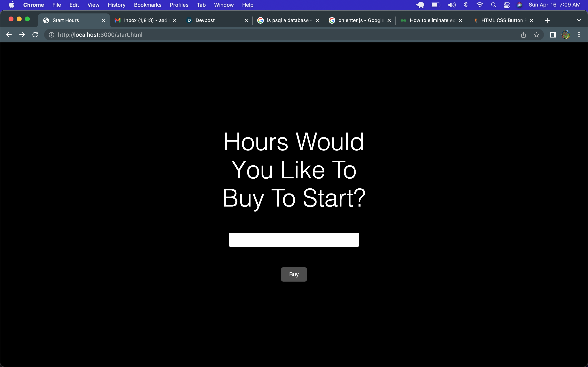This screenshot has width=588, height=367.
Task: Click the browser forward arrow
Action: (x=22, y=35)
